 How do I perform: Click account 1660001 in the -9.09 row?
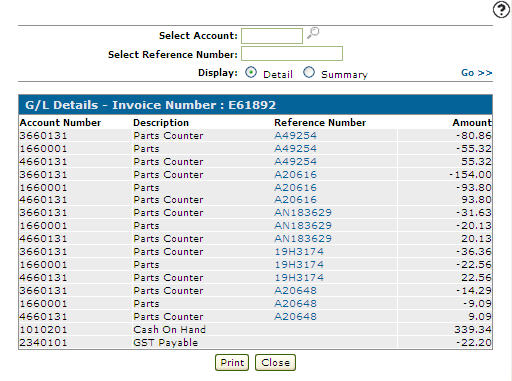pos(43,303)
